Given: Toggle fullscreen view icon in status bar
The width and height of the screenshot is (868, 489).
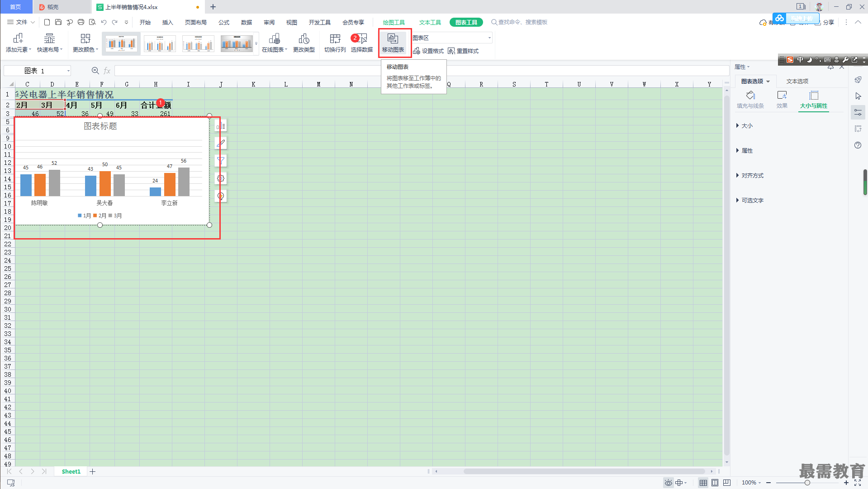Looking at the screenshot, I should (x=858, y=483).
